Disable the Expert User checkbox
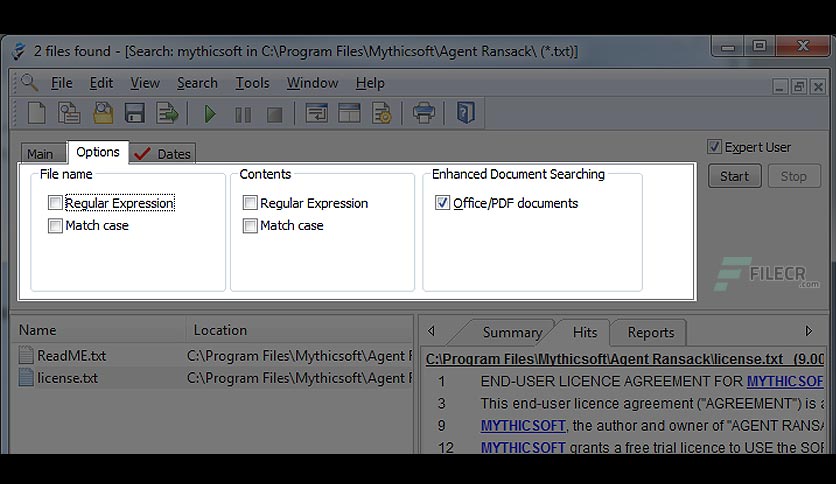Image resolution: width=836 pixels, height=484 pixels. pos(714,147)
